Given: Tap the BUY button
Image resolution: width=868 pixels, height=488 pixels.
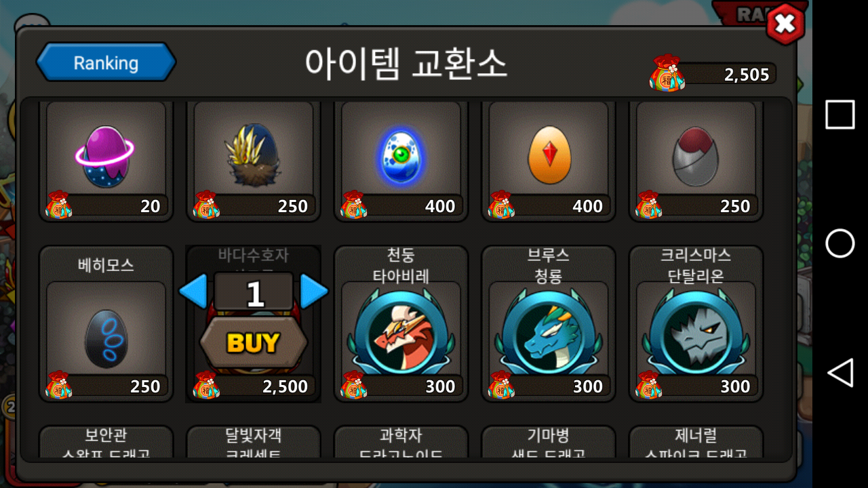Looking at the screenshot, I should point(254,342).
